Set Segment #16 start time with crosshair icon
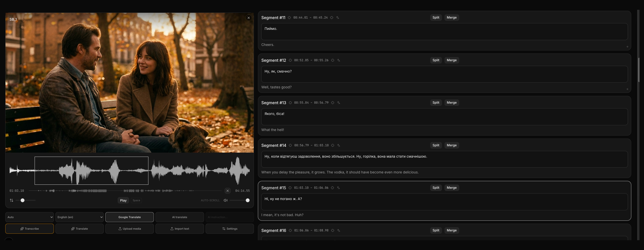The width and height of the screenshot is (644, 250). 290,230
